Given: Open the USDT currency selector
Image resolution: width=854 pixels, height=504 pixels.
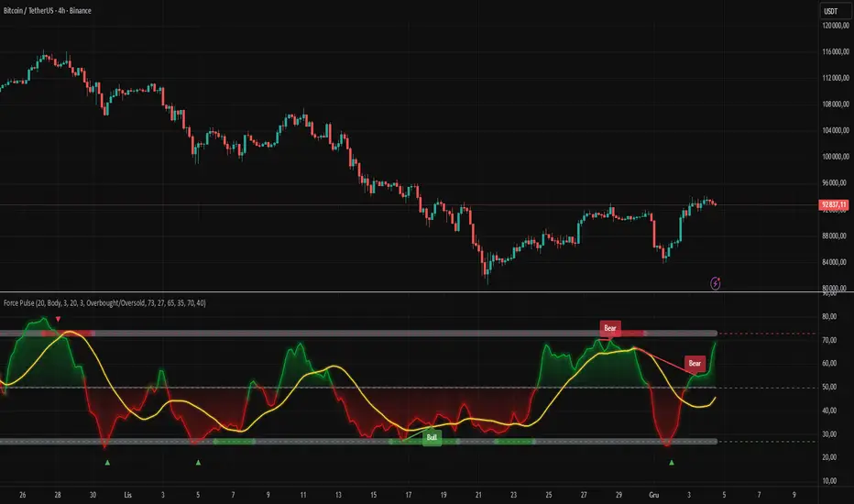Looking at the screenshot, I should [x=835, y=11].
